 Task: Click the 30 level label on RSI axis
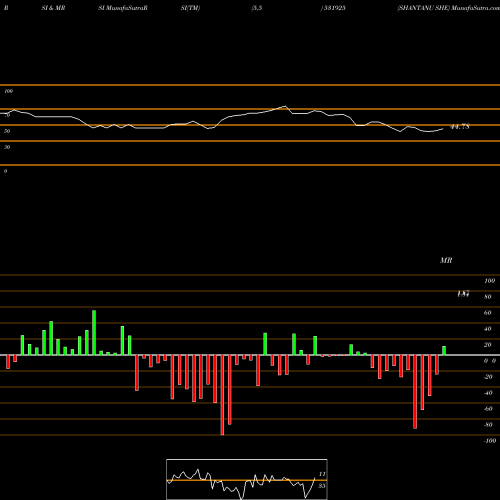[x=7, y=147]
